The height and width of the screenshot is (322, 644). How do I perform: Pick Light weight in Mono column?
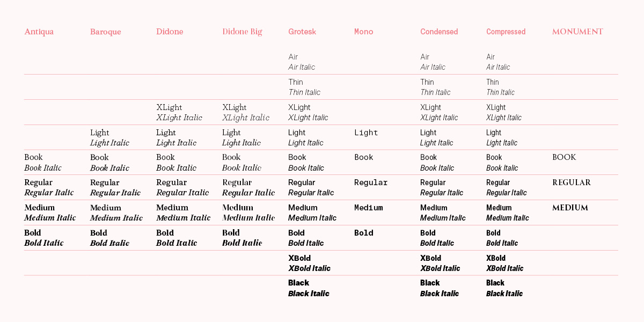click(366, 133)
